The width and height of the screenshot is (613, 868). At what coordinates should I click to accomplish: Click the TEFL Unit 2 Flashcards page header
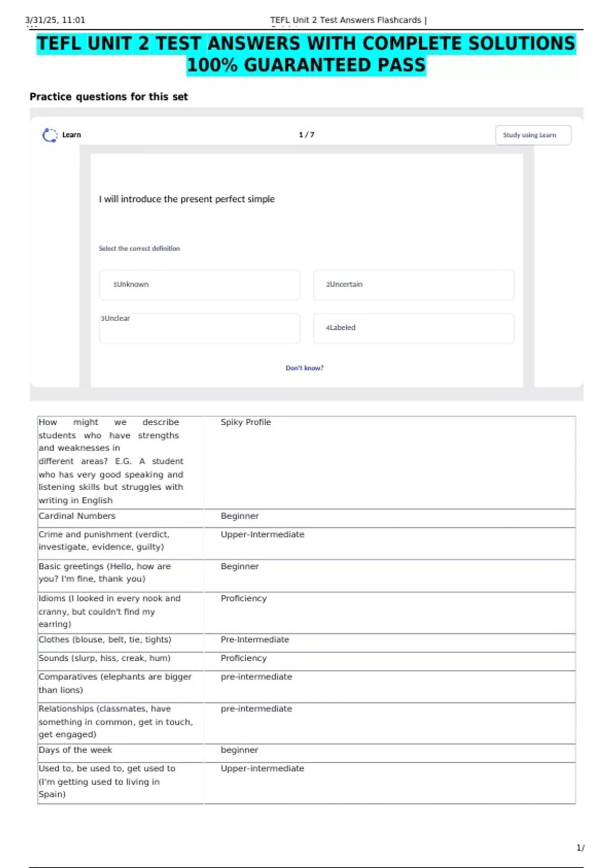pyautogui.click(x=348, y=20)
